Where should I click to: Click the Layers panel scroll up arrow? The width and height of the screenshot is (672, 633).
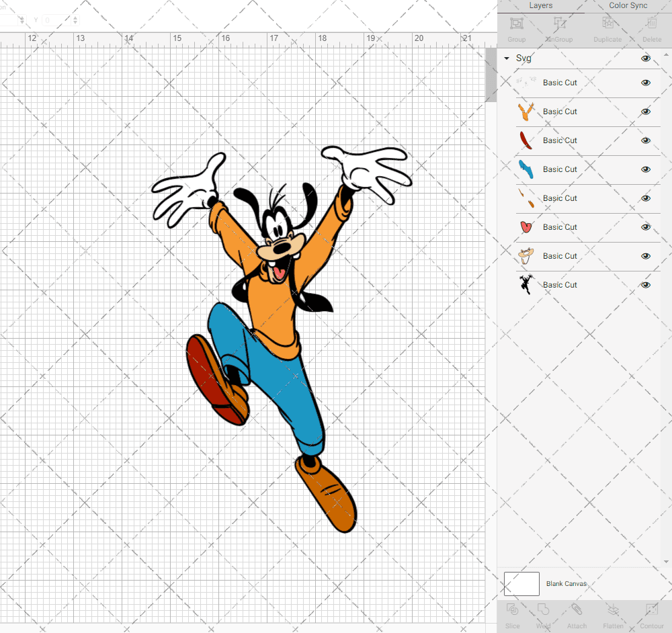(665, 55)
